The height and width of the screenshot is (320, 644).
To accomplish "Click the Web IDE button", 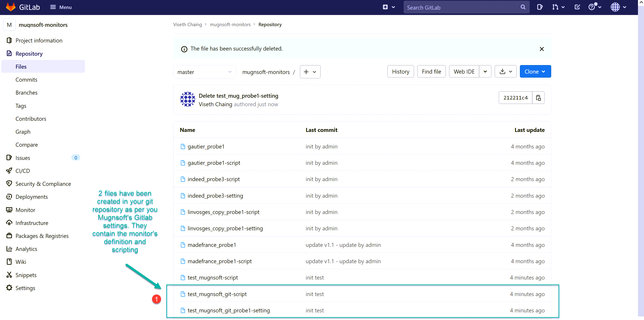I will click(464, 72).
